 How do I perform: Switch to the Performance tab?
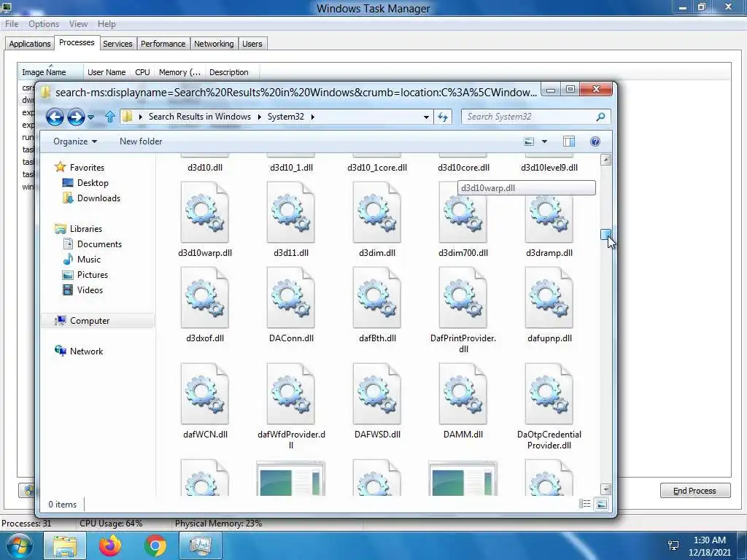pos(163,44)
